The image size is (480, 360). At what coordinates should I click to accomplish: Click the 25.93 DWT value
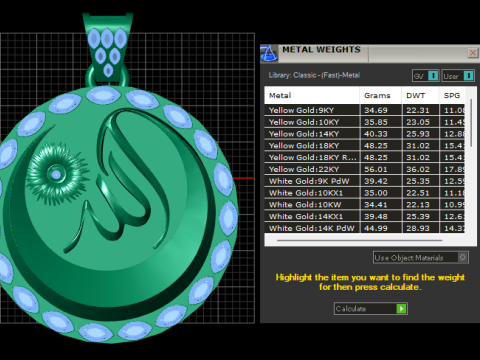tap(418, 134)
